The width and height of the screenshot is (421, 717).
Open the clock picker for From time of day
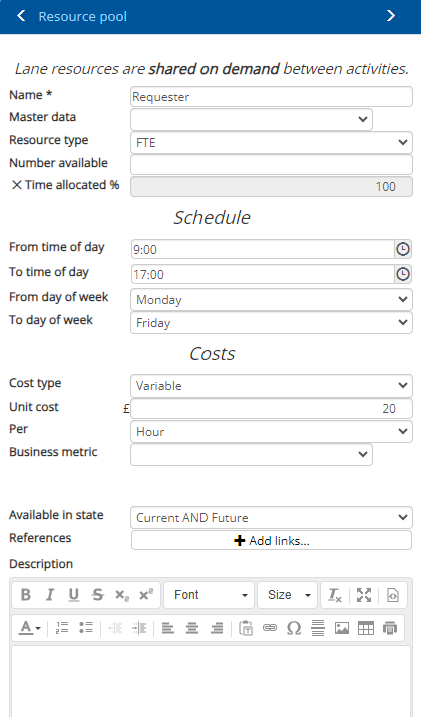(x=403, y=249)
